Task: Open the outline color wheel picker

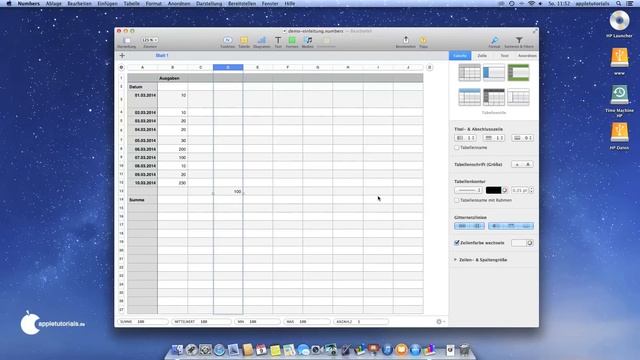Action: (x=505, y=190)
